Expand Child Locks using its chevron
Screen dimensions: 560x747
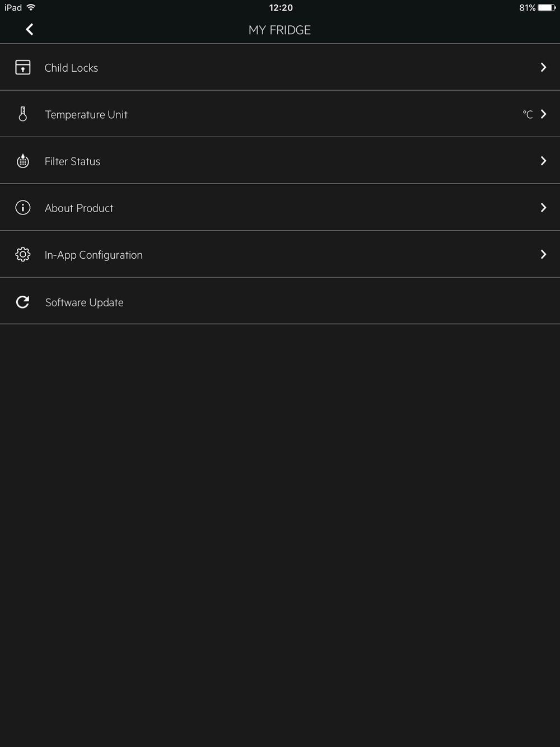(x=543, y=67)
